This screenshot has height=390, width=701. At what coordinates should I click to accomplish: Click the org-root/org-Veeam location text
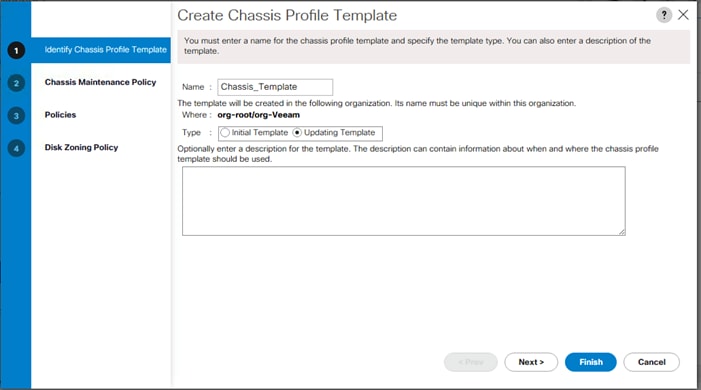point(258,115)
